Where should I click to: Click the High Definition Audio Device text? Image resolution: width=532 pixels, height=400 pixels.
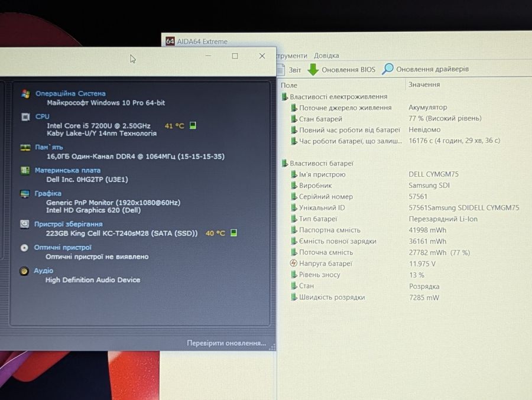93,280
